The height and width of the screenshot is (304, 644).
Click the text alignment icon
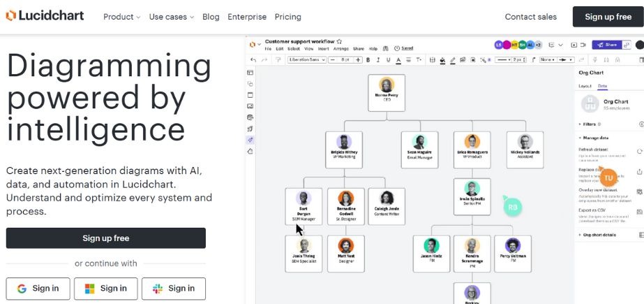click(409, 60)
